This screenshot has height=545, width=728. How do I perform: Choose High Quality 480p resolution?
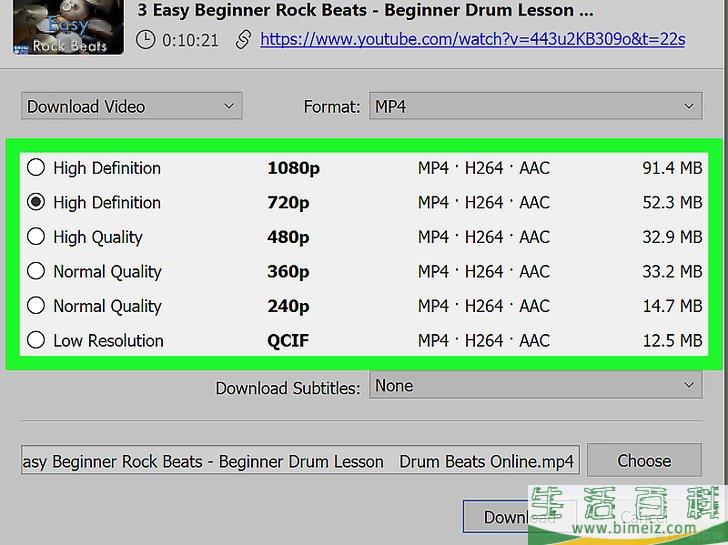36,237
